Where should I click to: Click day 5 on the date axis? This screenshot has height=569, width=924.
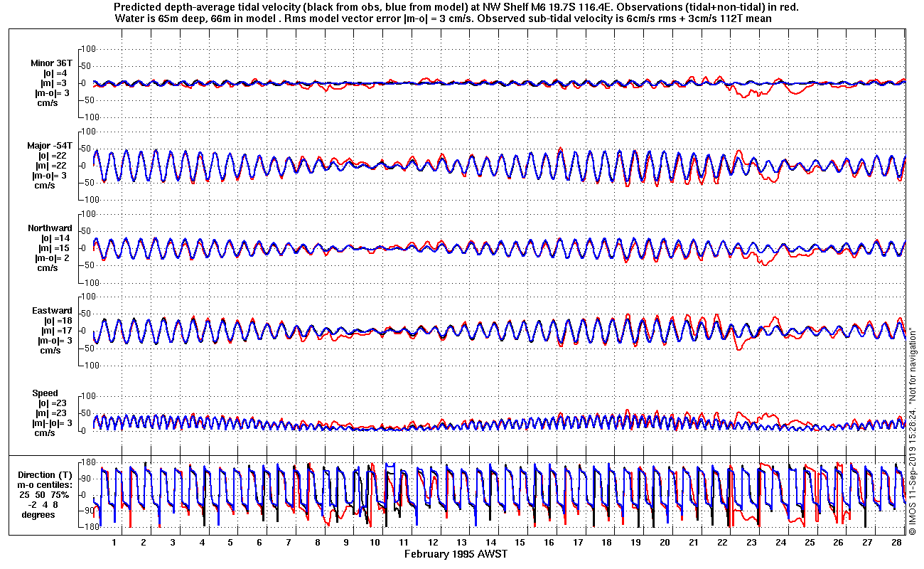click(x=230, y=542)
